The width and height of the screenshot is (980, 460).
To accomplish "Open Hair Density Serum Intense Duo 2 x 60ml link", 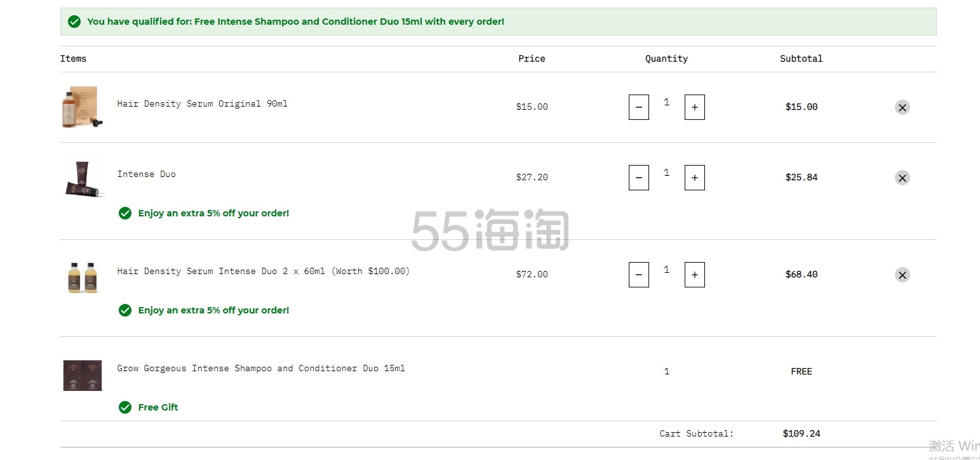I will coord(263,271).
